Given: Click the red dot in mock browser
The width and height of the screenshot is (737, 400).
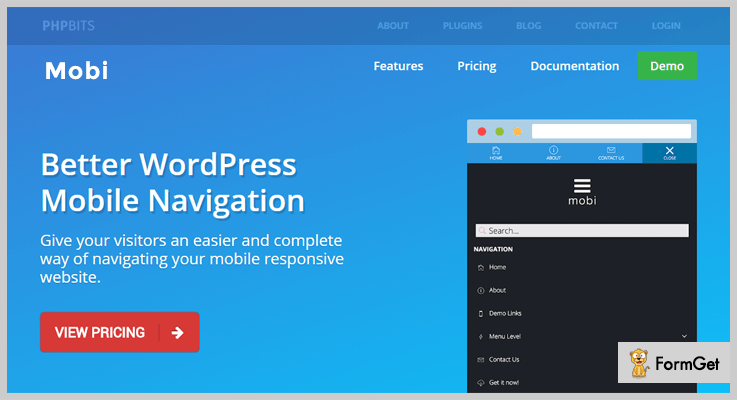Looking at the screenshot, I should point(482,132).
